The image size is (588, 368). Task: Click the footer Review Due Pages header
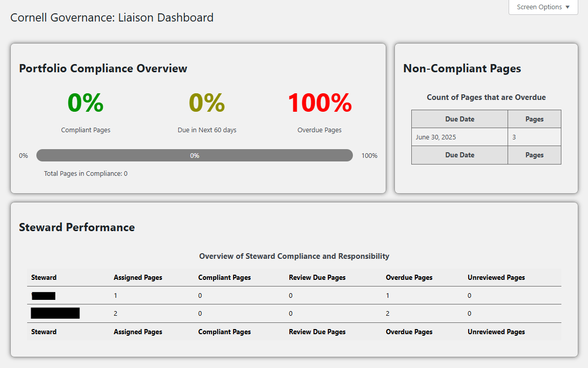(x=317, y=332)
